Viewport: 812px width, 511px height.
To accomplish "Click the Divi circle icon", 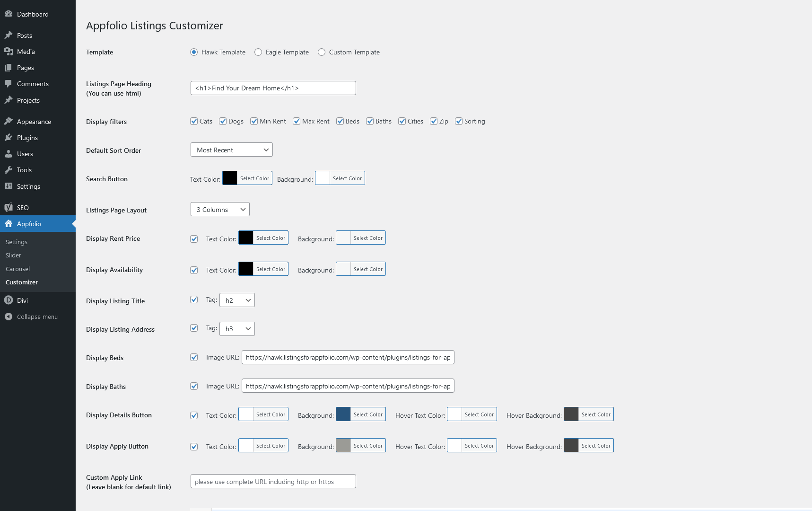I will tap(9, 300).
